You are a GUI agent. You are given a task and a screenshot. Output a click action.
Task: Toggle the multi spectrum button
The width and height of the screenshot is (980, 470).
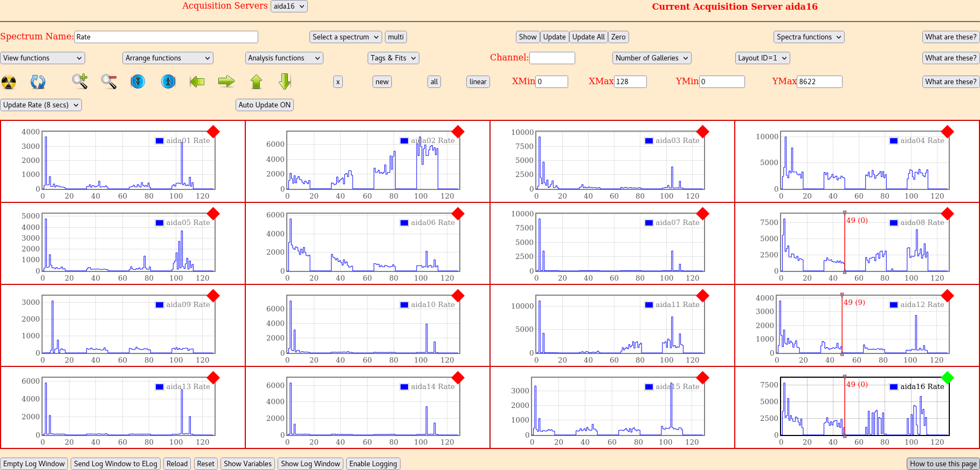(396, 37)
